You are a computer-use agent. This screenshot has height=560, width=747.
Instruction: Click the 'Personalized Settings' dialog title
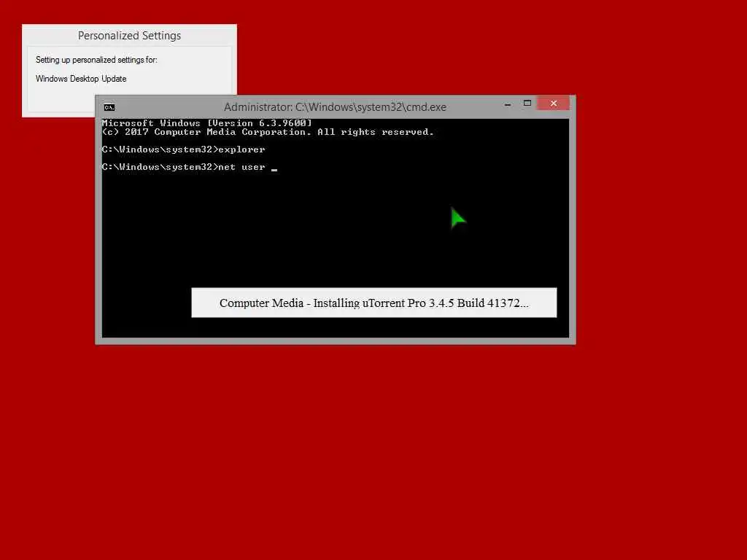130,36
